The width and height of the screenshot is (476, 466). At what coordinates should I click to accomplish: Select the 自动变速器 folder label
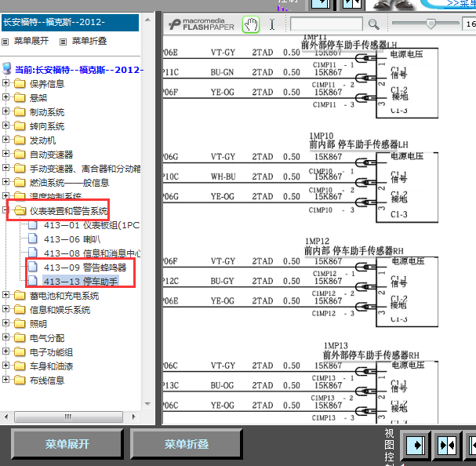[51, 155]
